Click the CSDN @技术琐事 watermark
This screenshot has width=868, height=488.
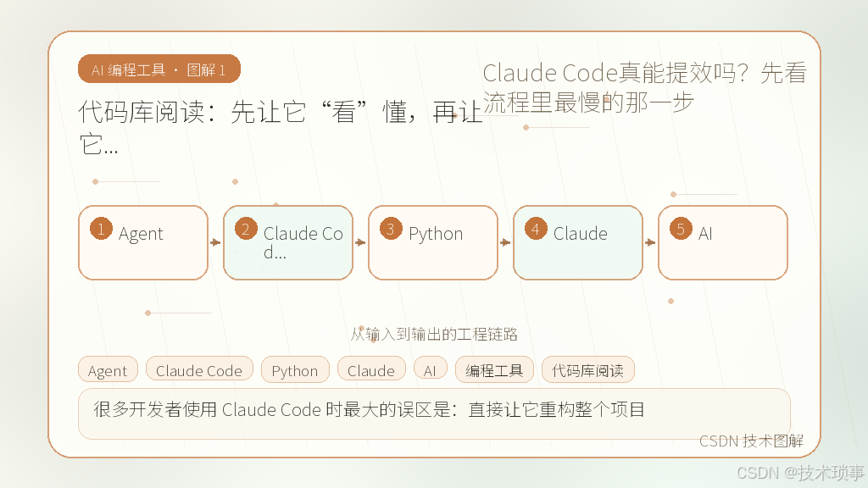(x=800, y=472)
